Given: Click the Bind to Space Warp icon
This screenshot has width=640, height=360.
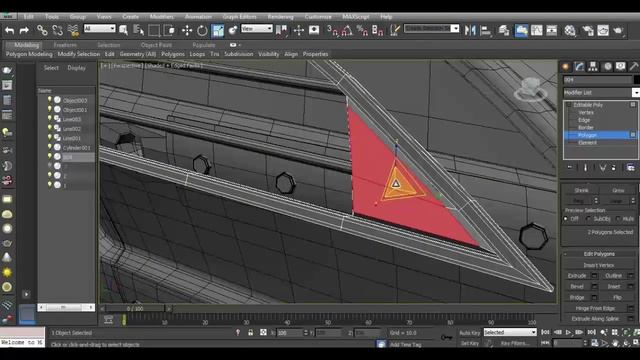Looking at the screenshot, I should (x=73, y=30).
